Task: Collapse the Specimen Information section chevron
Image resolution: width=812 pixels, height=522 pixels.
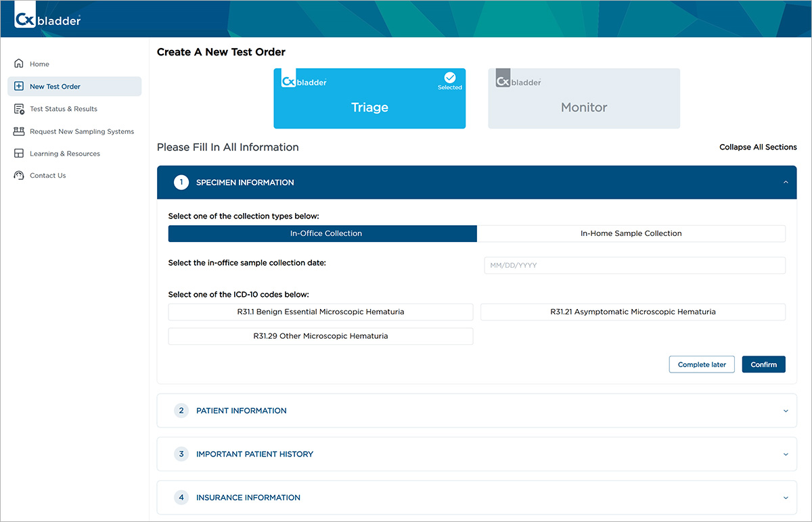Action: click(x=786, y=183)
